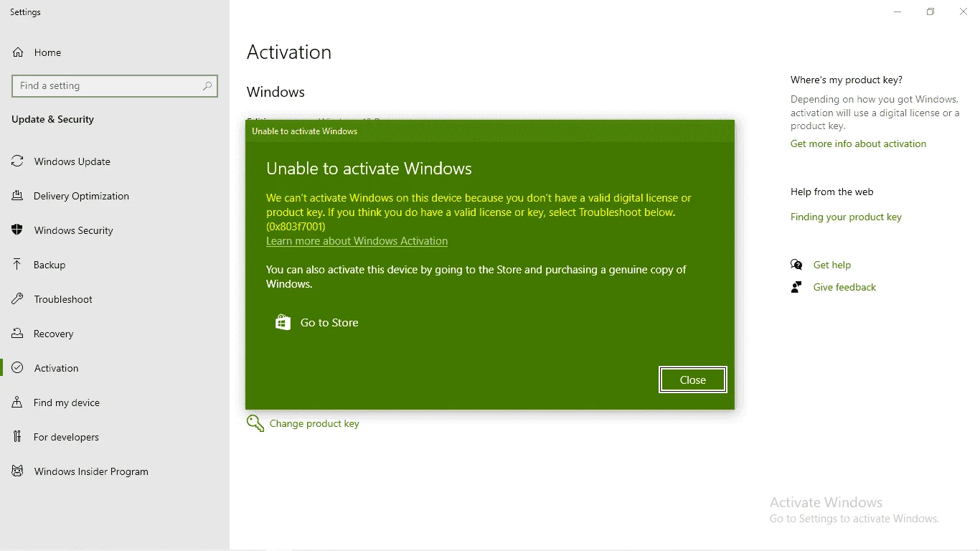Click the Windows section heading

(x=275, y=92)
